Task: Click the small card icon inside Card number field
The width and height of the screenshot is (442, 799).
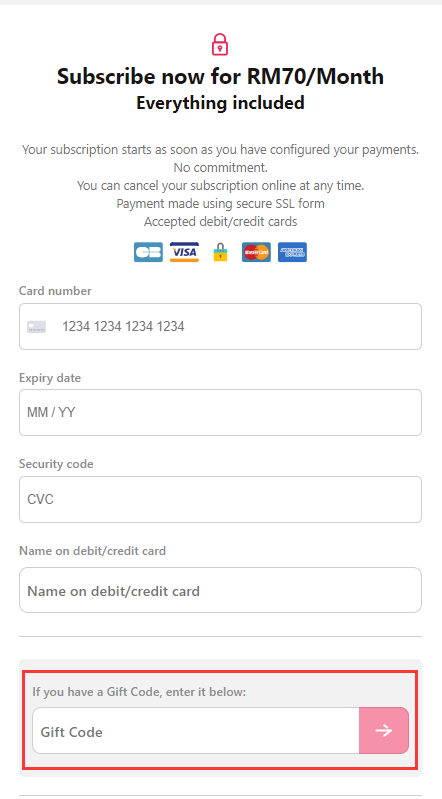Action: click(x=37, y=327)
